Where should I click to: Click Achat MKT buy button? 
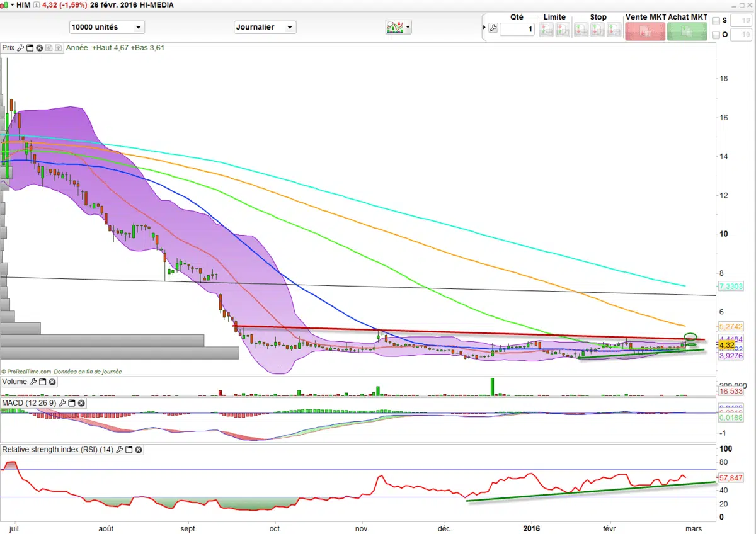[687, 31]
